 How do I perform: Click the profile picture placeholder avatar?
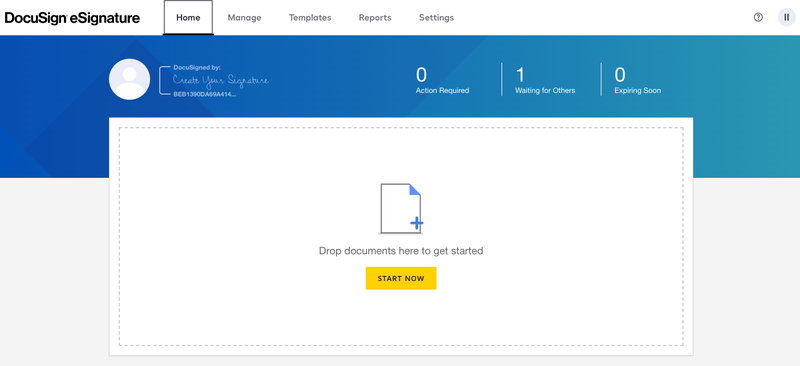tap(130, 79)
